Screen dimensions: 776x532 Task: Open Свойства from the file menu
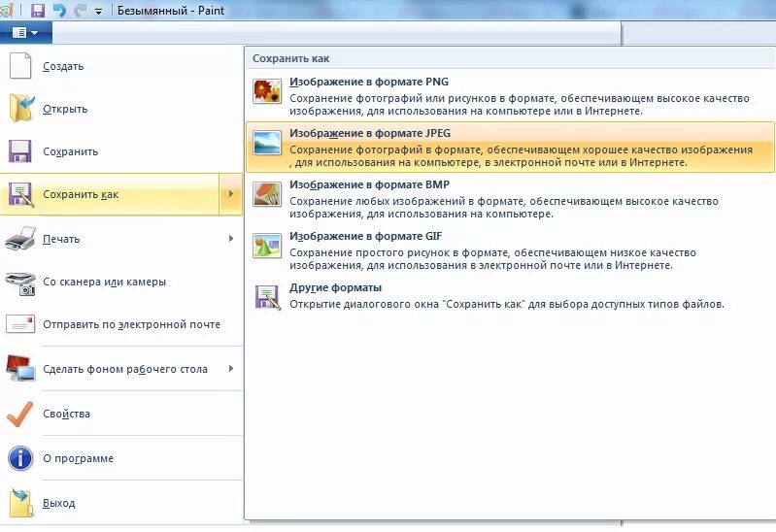[x=121, y=414]
